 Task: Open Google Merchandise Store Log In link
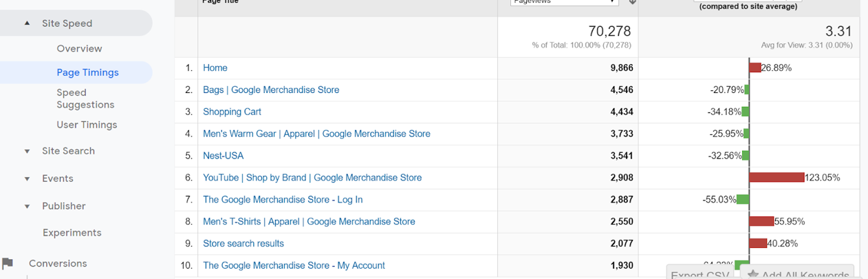click(x=283, y=200)
